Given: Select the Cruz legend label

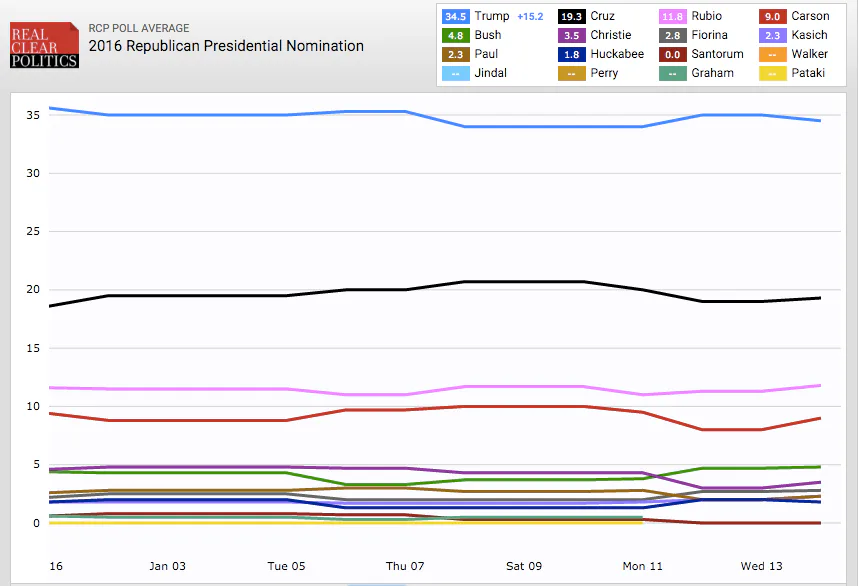Looking at the screenshot, I should (603, 16).
